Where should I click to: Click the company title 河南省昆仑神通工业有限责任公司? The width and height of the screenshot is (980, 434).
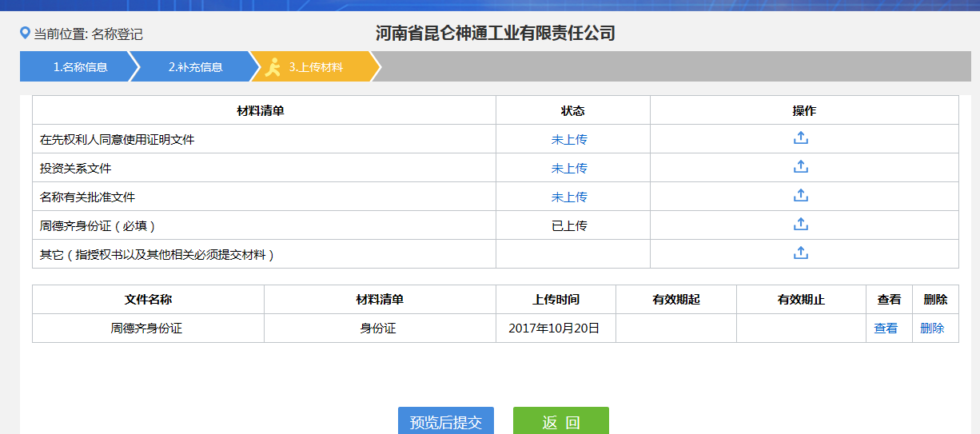pyautogui.click(x=496, y=34)
